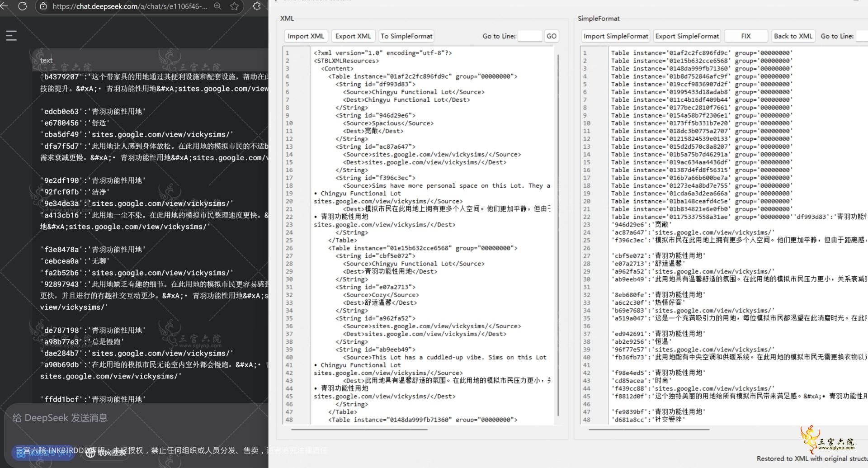868x468 pixels.
Task: Click SimpleFormat line with '01af2c2fc896fd9c'
Action: tap(702, 53)
